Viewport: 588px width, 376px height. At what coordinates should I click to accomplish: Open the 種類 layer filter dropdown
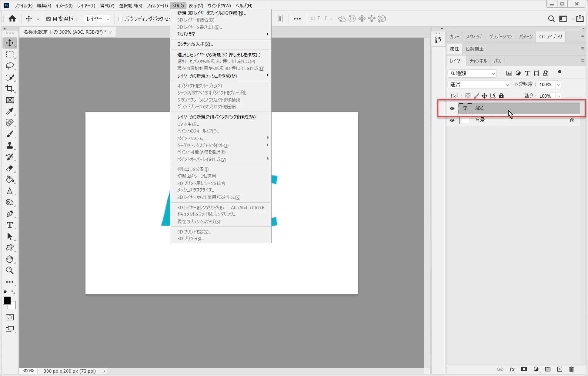pyautogui.click(x=472, y=73)
